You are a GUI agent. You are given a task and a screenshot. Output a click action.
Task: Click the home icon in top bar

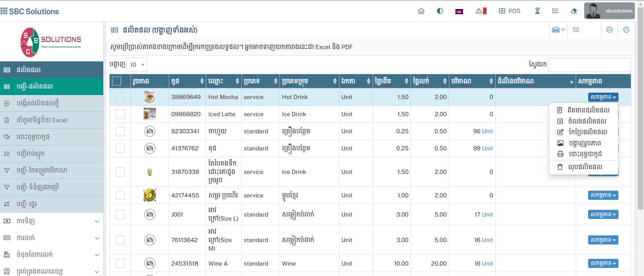coord(421,11)
